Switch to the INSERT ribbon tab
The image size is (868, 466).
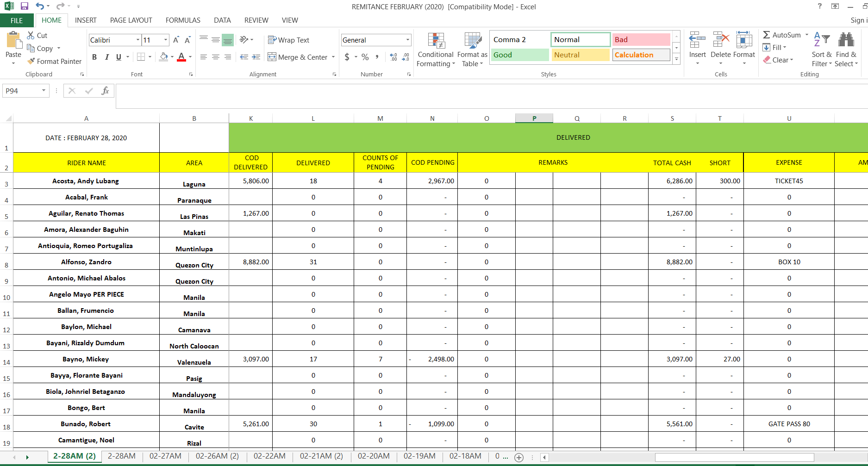pos(86,20)
